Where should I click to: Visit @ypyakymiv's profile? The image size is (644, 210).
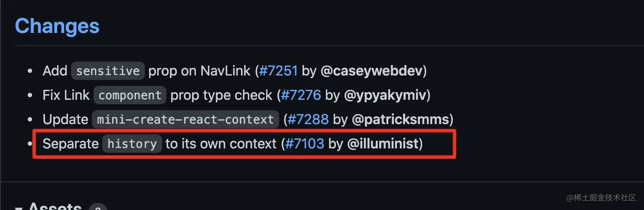(x=385, y=95)
